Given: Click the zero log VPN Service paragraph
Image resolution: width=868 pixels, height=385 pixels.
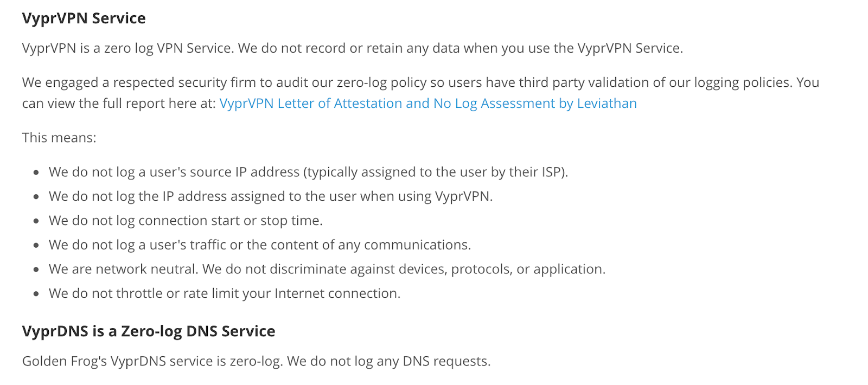Looking at the screenshot, I should 353,48.
